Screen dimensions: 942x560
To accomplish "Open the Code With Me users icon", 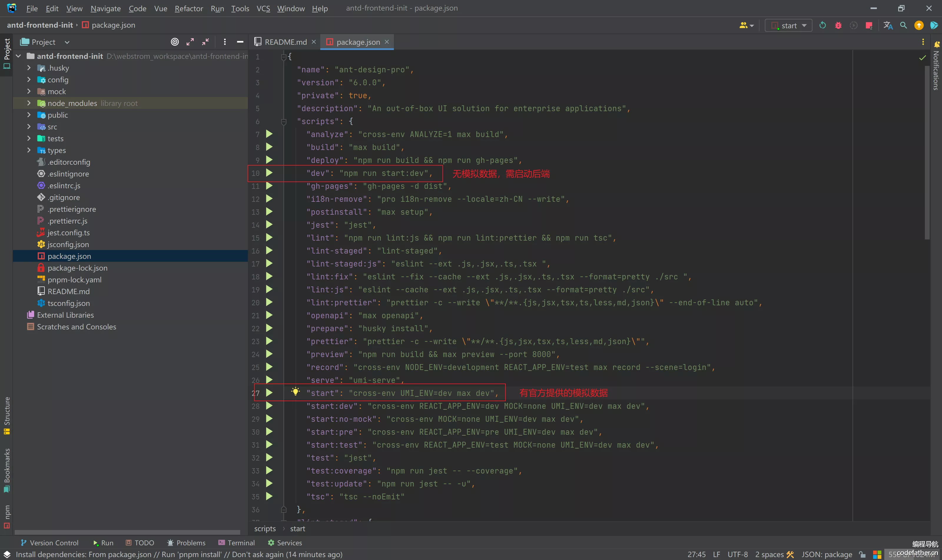I will coord(746,25).
